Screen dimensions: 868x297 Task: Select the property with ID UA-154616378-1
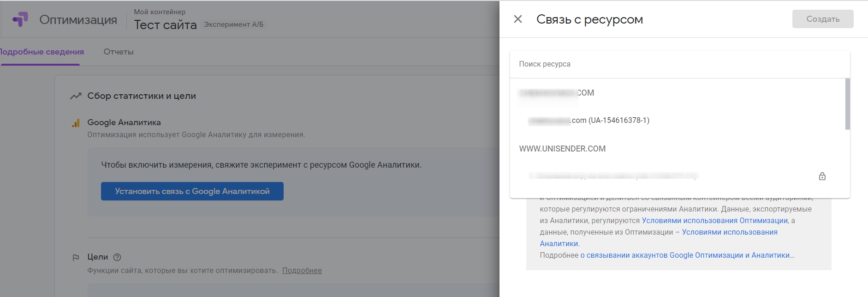point(678,121)
